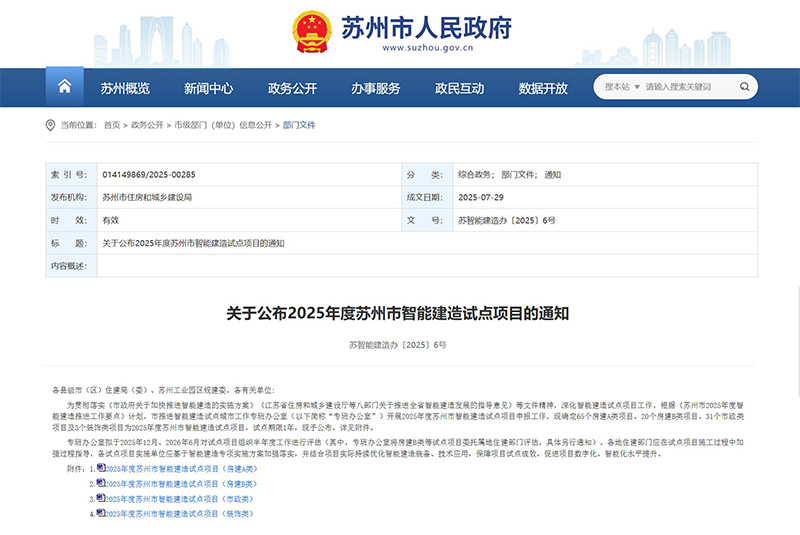
Task: Open the 数据开放 menu
Action: (543, 88)
